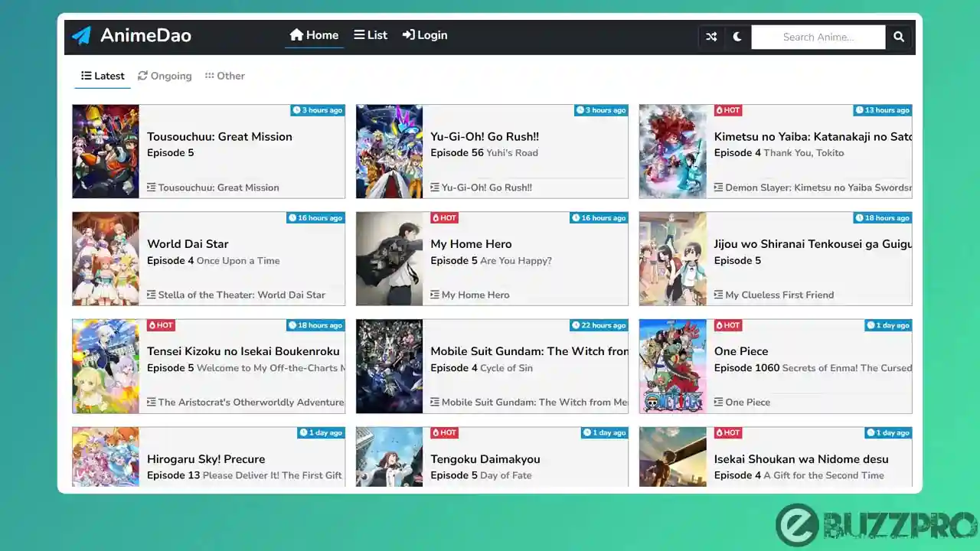Click HOT badge on Isekai Shoukan card
Viewport: 980px width, 551px height.
click(728, 432)
